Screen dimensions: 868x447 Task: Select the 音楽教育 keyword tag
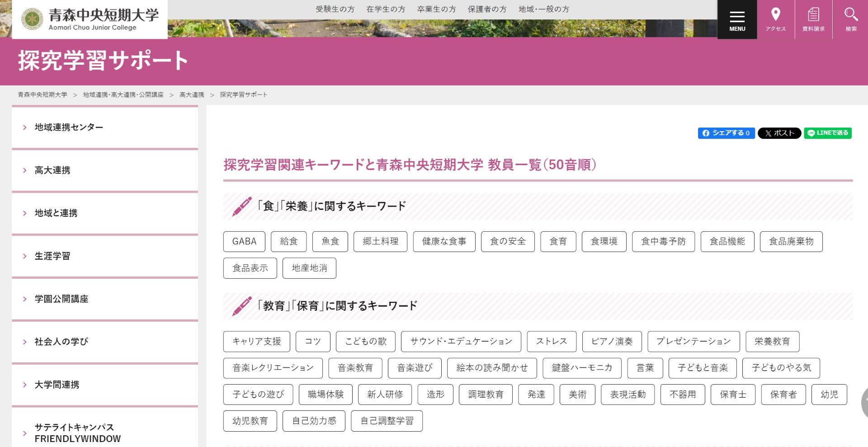355,368
